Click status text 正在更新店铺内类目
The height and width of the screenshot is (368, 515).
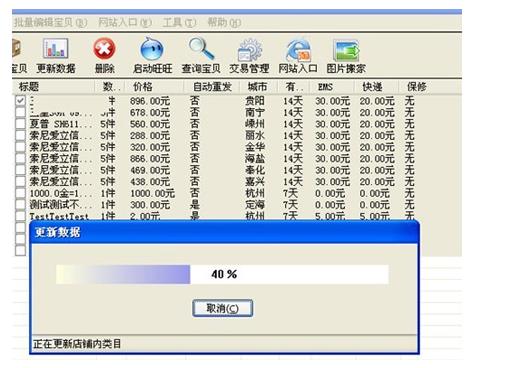tap(77, 344)
